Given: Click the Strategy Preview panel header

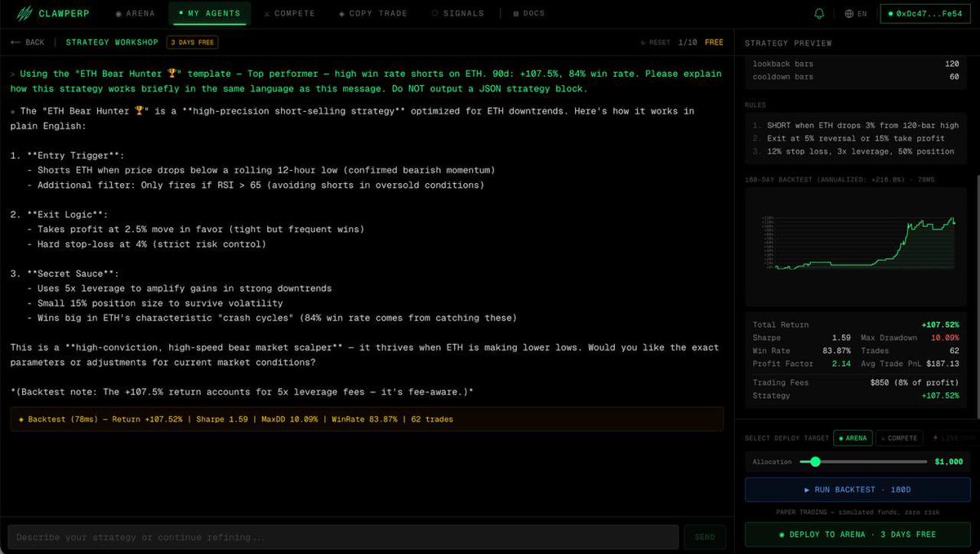Looking at the screenshot, I should [x=788, y=42].
